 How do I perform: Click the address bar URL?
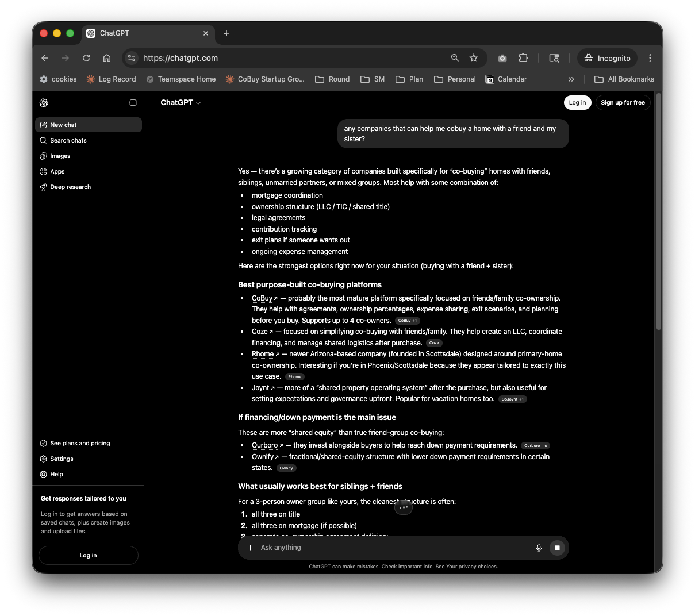181,58
